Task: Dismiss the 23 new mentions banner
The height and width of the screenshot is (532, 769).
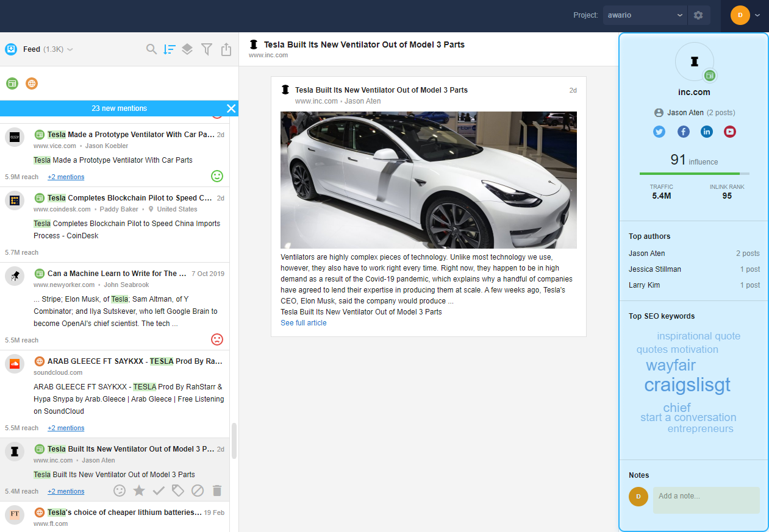Action: pos(231,108)
